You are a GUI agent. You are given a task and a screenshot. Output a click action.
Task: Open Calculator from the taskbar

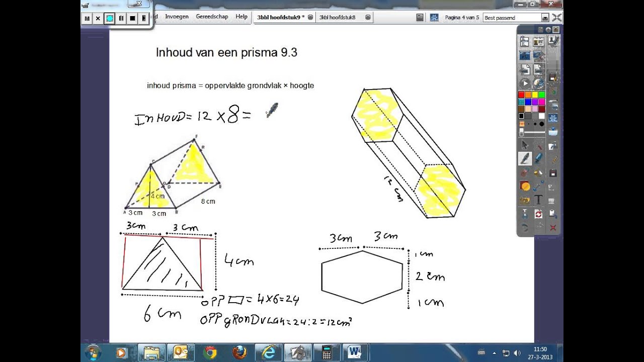click(327, 352)
